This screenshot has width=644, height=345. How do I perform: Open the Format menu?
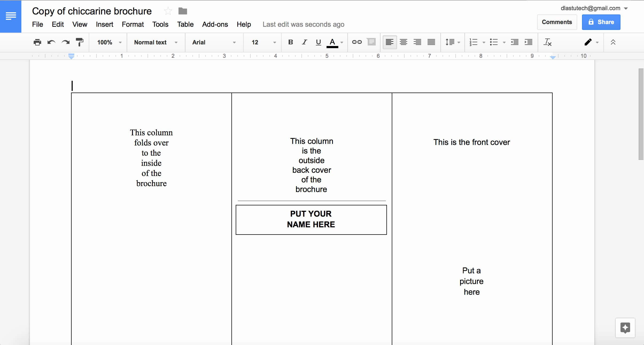coord(133,24)
